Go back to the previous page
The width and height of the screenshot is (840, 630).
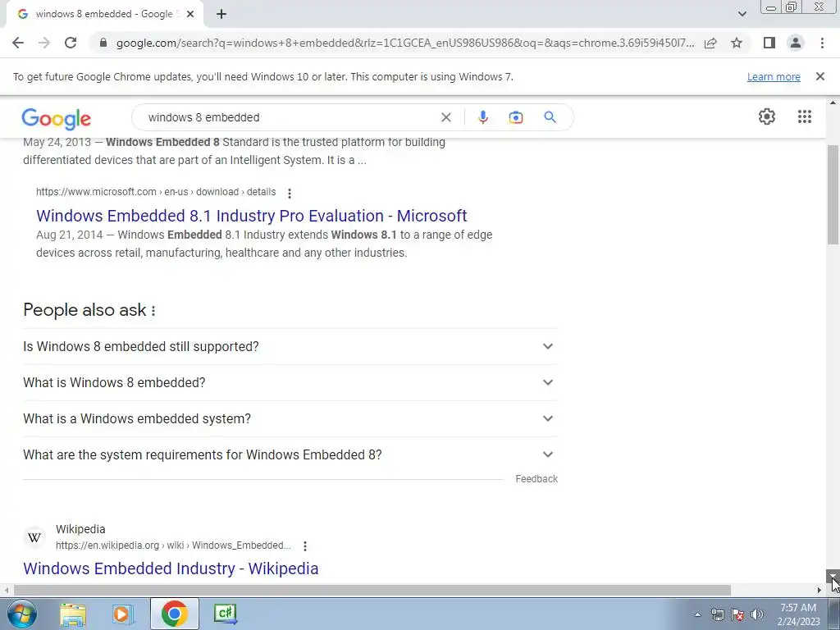coord(18,43)
